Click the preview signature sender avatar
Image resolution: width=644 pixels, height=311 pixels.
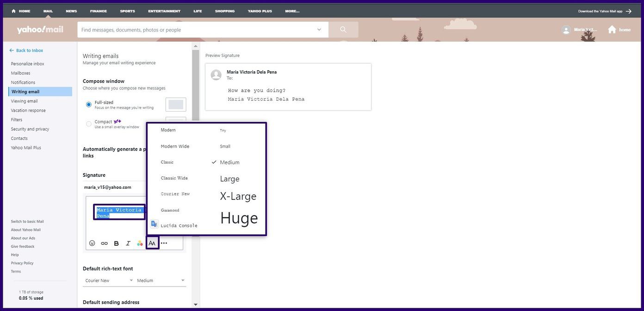pos(216,75)
